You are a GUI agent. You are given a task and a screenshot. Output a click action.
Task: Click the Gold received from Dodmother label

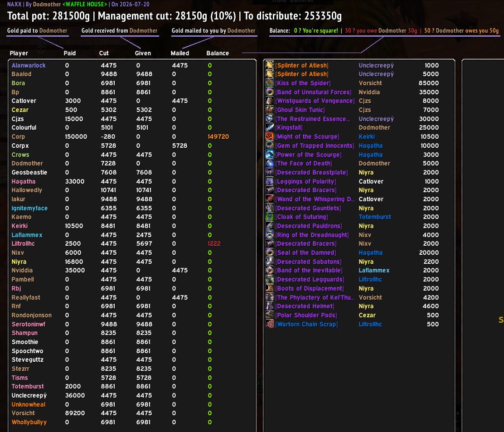coord(119,30)
